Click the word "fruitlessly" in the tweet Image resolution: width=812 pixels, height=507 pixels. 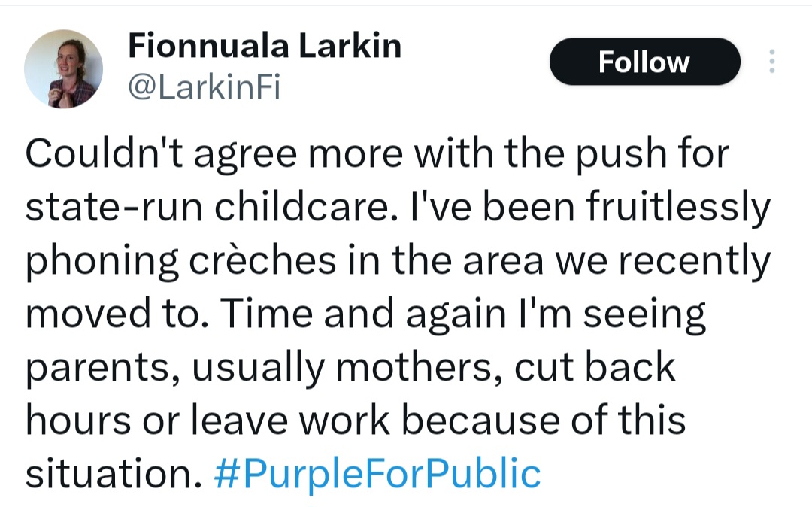(678, 207)
